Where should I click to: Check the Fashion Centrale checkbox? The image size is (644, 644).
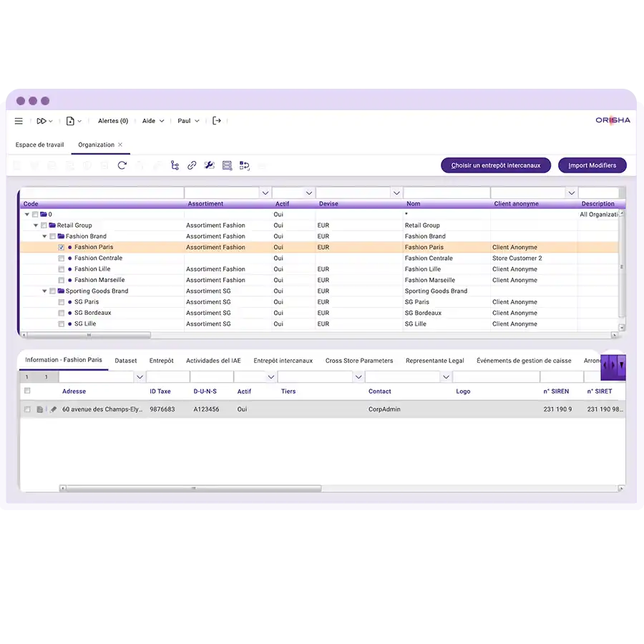[x=62, y=258]
